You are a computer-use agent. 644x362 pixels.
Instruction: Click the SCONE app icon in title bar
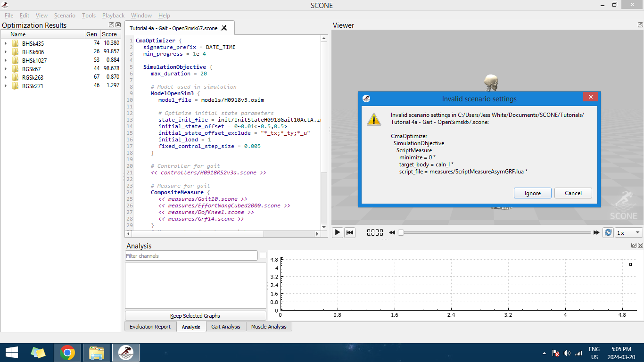point(5,5)
